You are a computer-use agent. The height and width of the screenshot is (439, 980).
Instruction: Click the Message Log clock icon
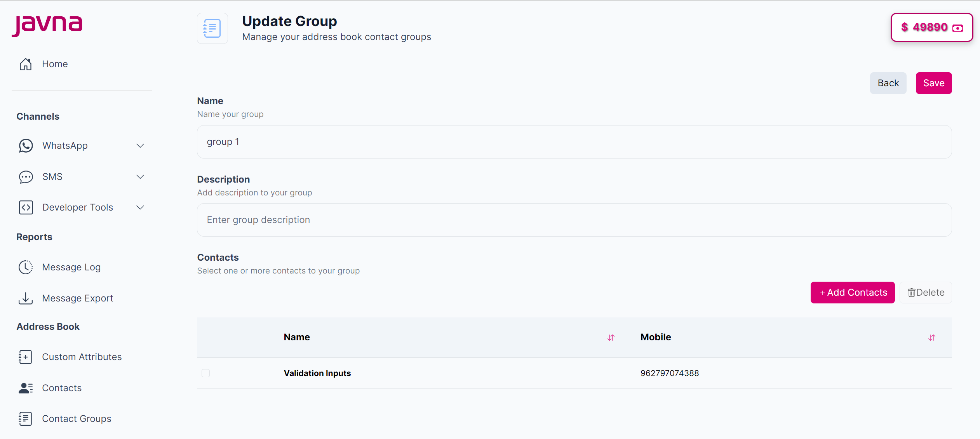click(25, 267)
